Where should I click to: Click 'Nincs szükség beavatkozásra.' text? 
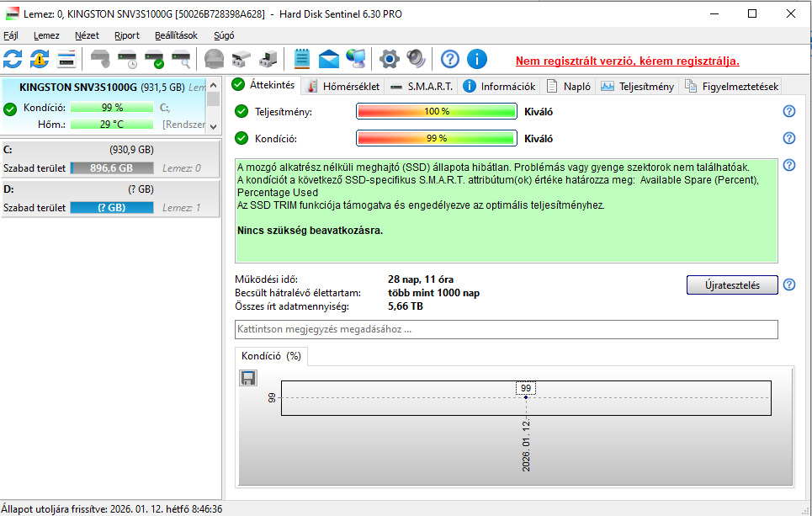(x=310, y=231)
